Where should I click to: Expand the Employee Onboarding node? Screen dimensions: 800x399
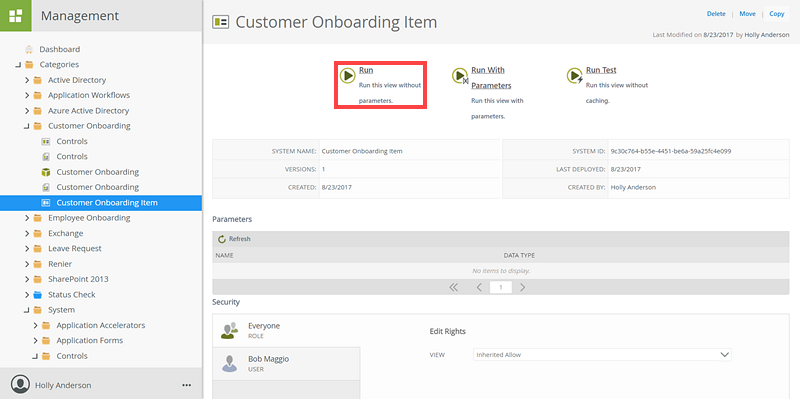tap(27, 218)
